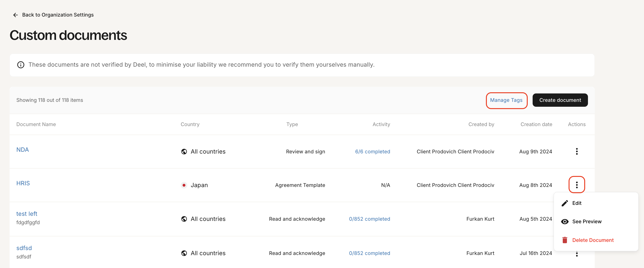Open the actions kebab menu on NDA row

(x=577, y=151)
